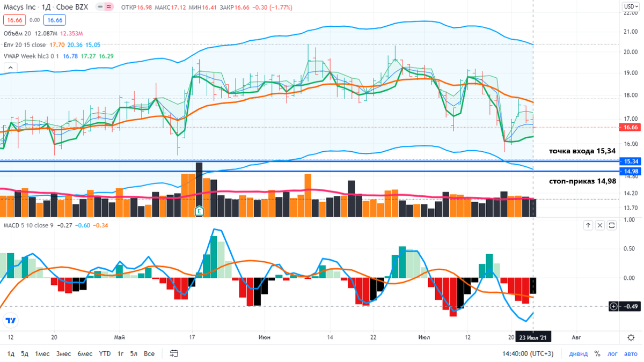Click the orange Env value 17.70

(57, 45)
